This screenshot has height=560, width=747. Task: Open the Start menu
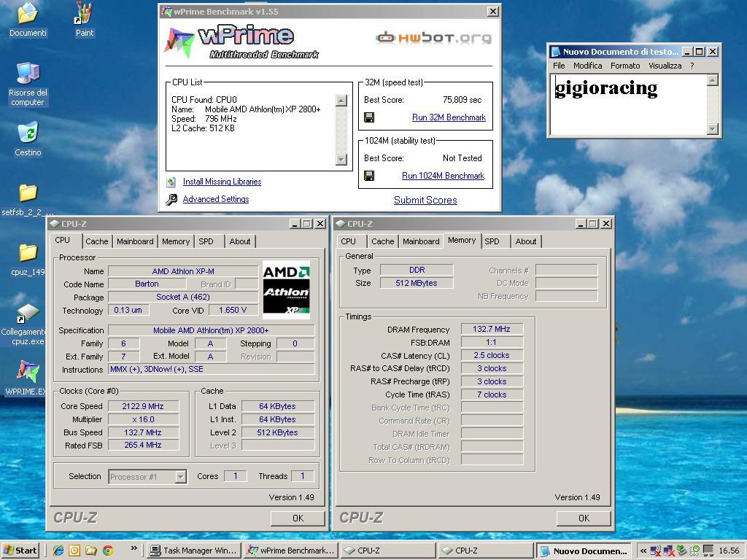pyautogui.click(x=20, y=551)
